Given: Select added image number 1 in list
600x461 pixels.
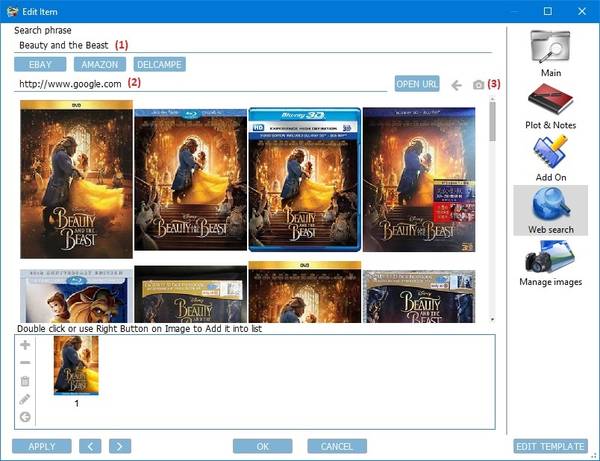Looking at the screenshot, I should point(76,365).
